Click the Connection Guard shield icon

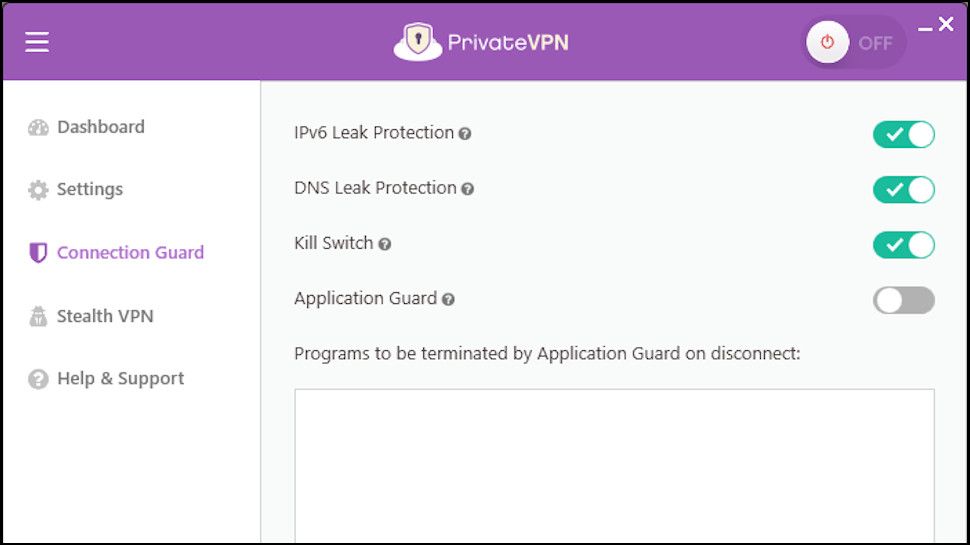click(38, 253)
